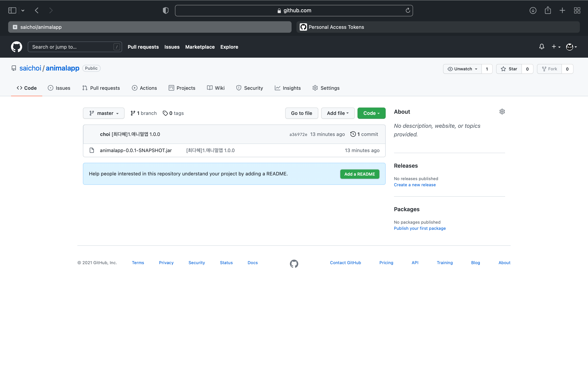Viewport: 588px width, 368px height.
Task: Click the Safari share icon
Action: [548, 10]
